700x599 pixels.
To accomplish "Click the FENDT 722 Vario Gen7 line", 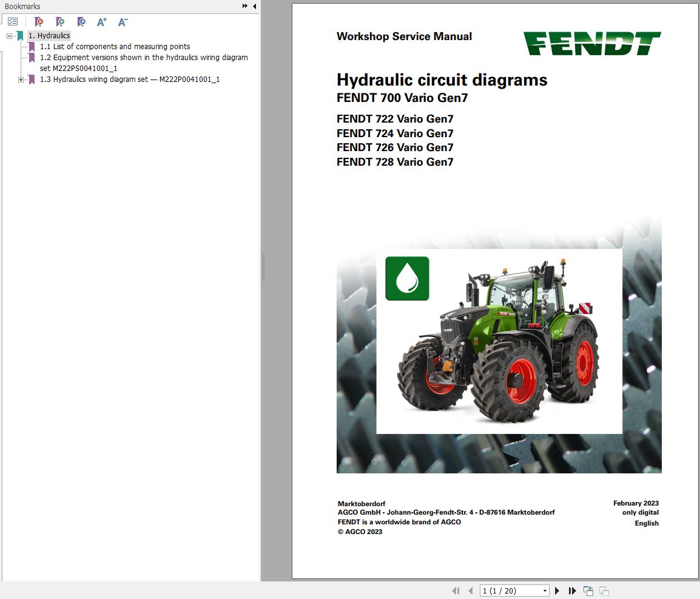I will pos(395,119).
